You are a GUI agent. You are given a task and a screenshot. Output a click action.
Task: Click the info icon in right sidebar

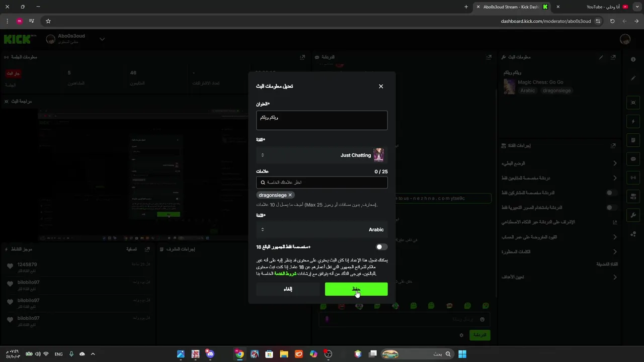(633, 59)
